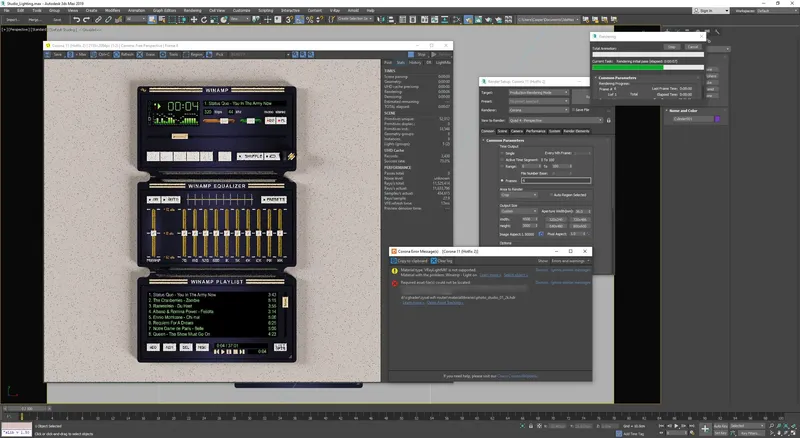800x438 pixels.
Task: Click the purple object color swatch
Action: tap(716, 119)
